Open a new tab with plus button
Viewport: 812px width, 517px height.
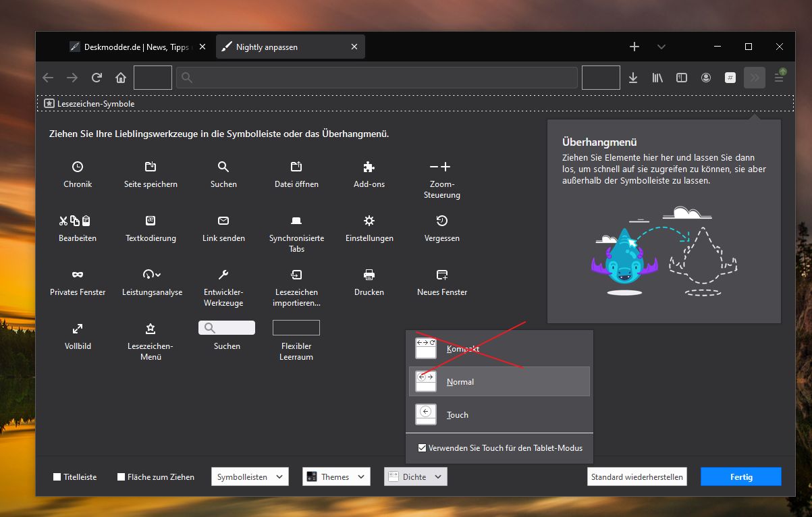(x=634, y=47)
